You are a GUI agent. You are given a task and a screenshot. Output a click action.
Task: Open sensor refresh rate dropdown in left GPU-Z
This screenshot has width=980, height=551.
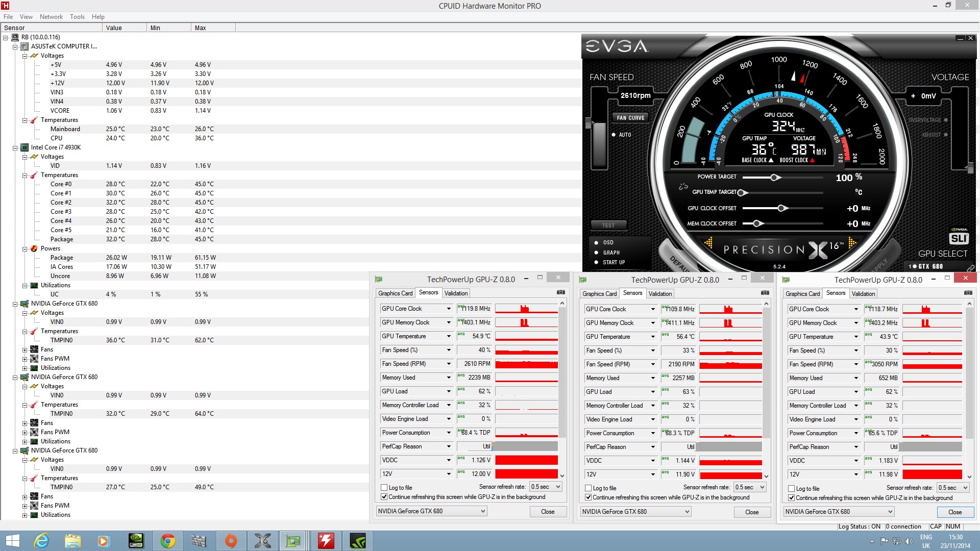[x=546, y=487]
